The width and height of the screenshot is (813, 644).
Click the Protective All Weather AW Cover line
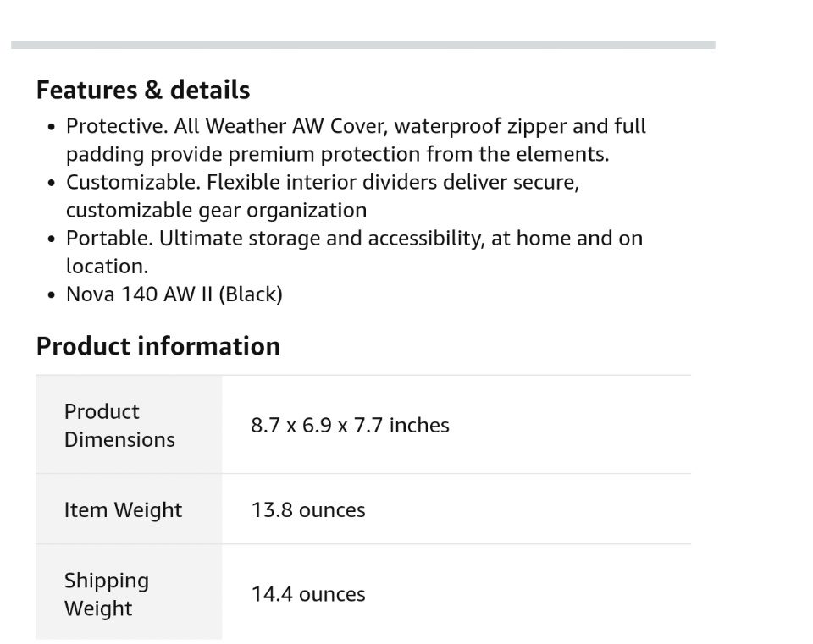[x=356, y=126]
